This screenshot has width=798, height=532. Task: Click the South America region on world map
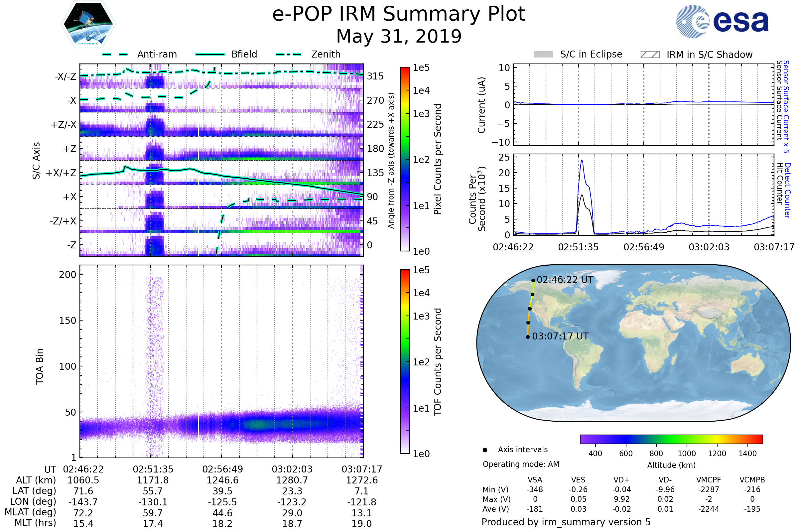(582, 360)
